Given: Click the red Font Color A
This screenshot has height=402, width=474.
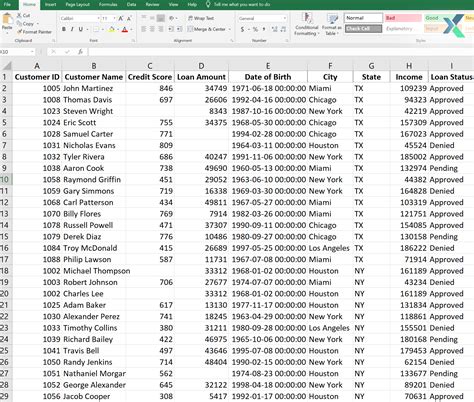Looking at the screenshot, I should pos(125,29).
